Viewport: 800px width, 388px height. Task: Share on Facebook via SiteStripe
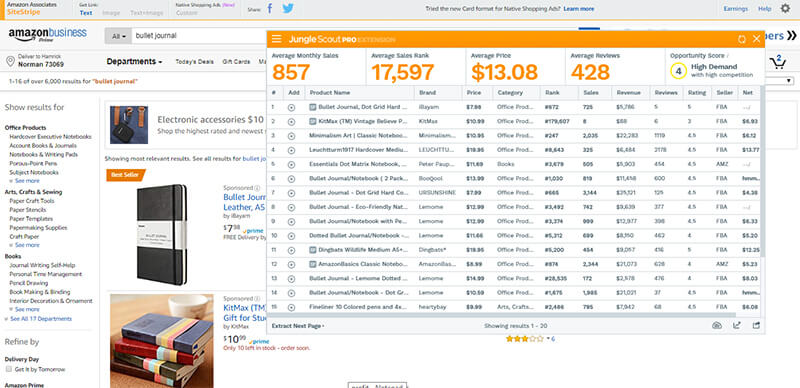click(270, 9)
